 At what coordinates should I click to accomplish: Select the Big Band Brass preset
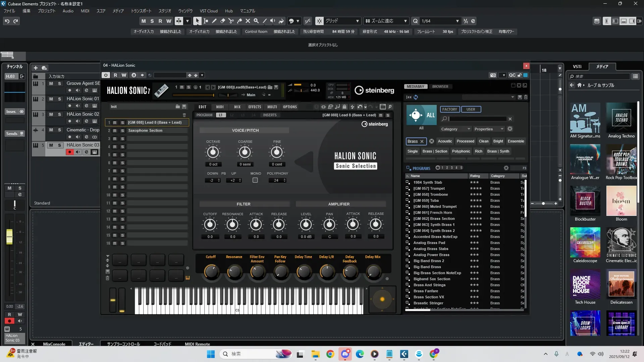click(427, 267)
